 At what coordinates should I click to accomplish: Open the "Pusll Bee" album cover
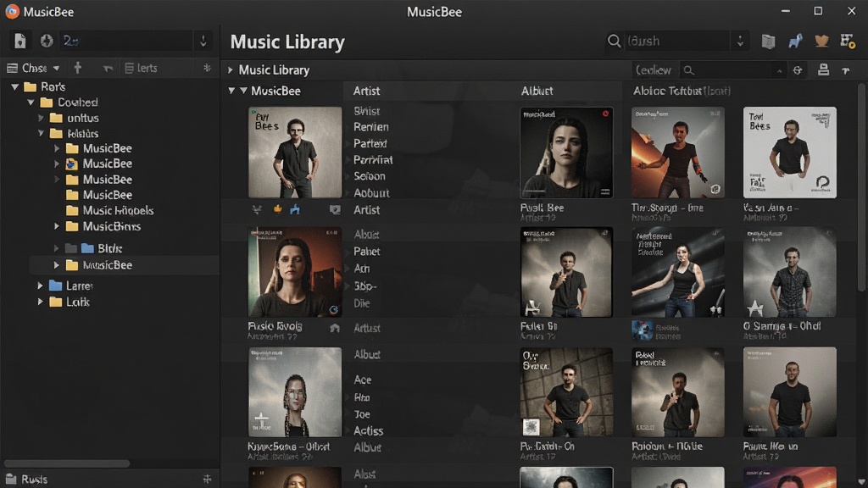566,152
